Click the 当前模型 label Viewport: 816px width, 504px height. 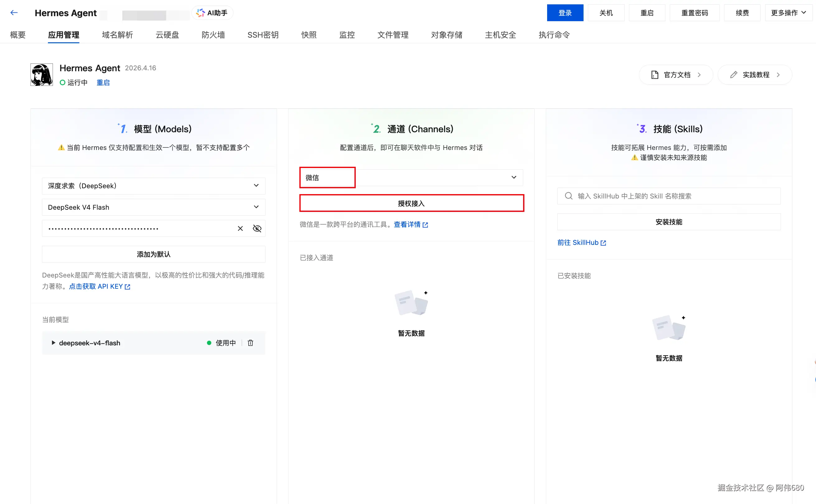coord(55,319)
